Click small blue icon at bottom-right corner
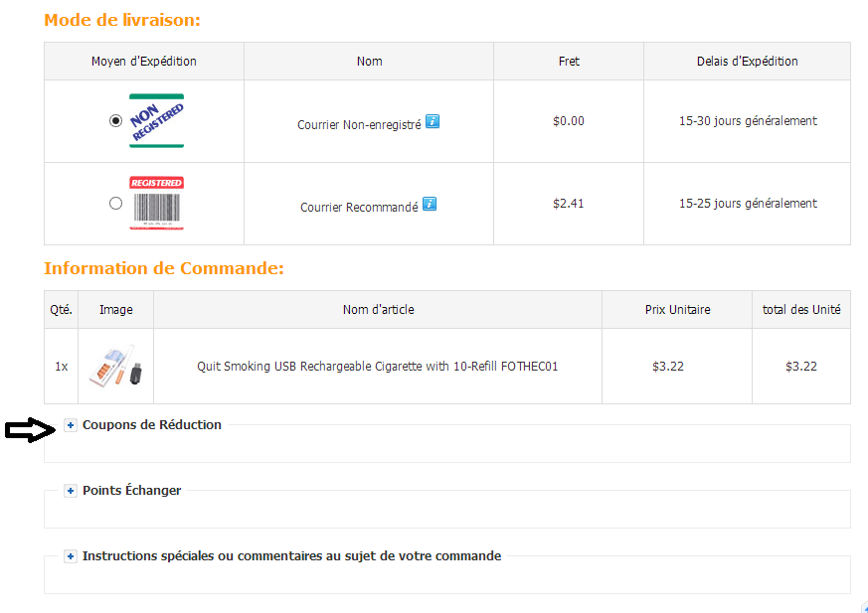 tap(863, 607)
